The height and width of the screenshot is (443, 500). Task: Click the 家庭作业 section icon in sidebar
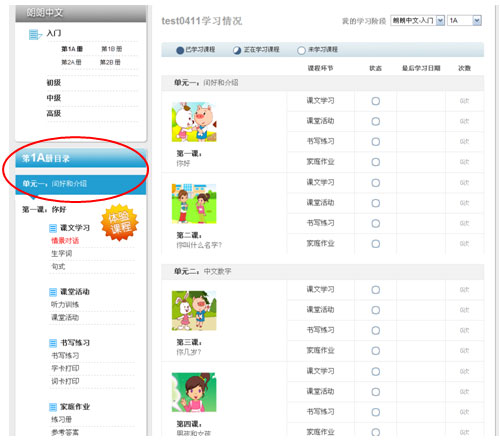coord(53,407)
